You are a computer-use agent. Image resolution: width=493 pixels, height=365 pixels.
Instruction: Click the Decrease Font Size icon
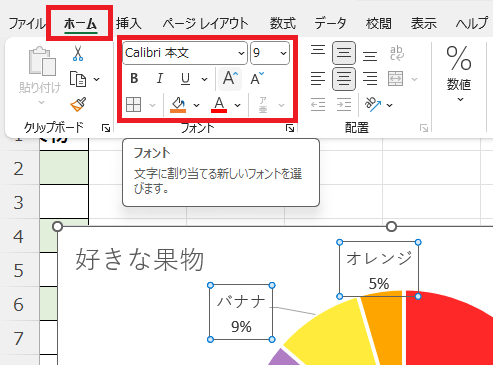click(257, 79)
